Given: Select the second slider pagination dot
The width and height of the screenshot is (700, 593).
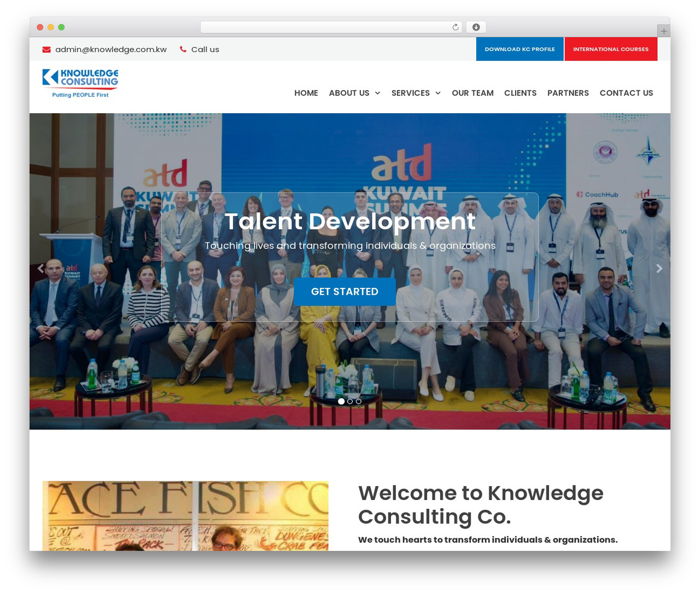Looking at the screenshot, I should pos(350,402).
